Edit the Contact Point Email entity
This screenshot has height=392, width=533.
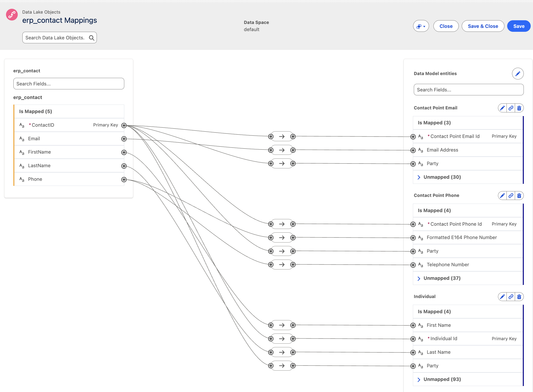(x=502, y=108)
